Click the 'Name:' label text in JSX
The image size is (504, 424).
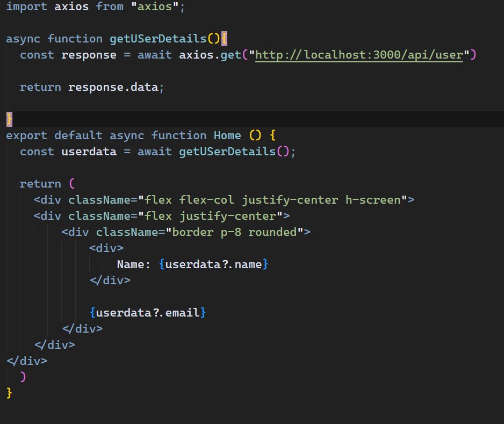[133, 264]
